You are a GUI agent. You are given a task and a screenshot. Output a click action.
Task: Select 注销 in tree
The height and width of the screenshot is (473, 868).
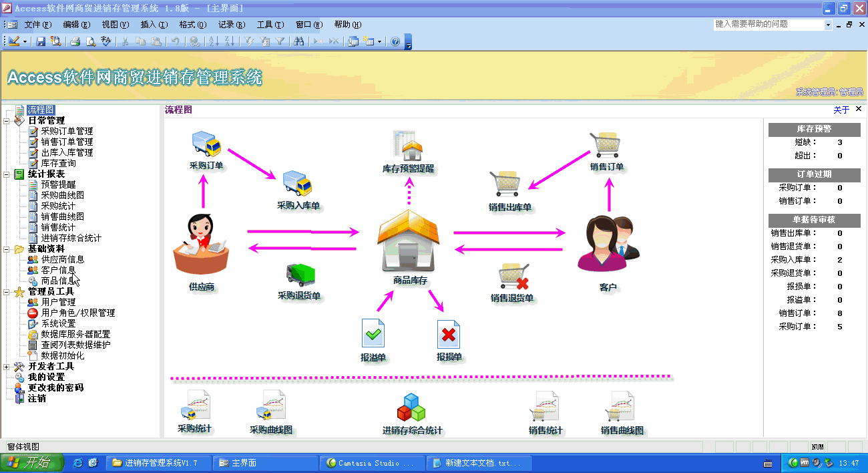pyautogui.click(x=37, y=399)
